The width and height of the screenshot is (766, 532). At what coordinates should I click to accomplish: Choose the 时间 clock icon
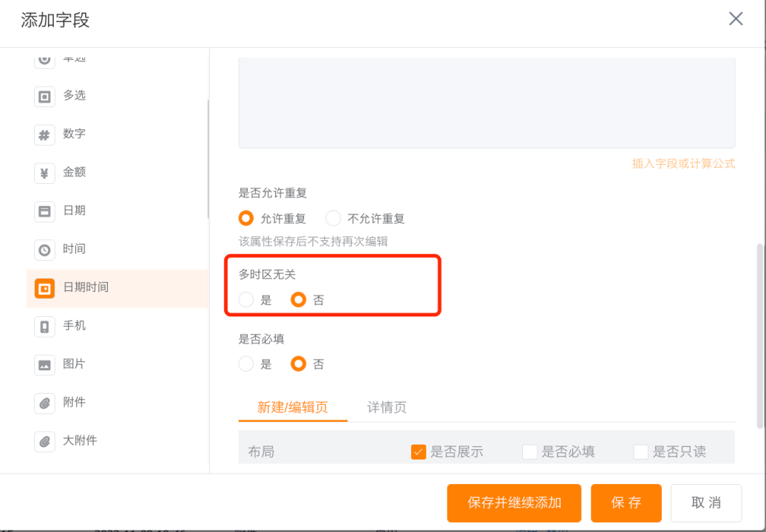[44, 250]
